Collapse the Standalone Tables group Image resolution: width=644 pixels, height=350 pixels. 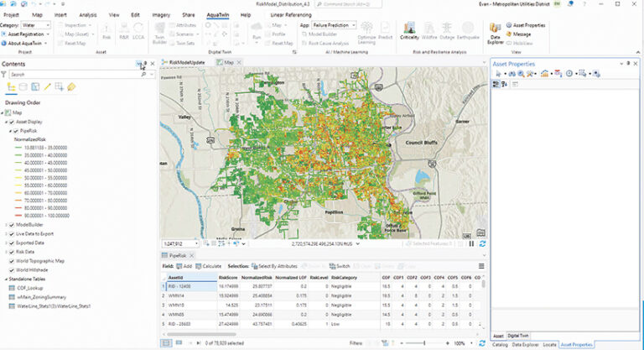6,279
